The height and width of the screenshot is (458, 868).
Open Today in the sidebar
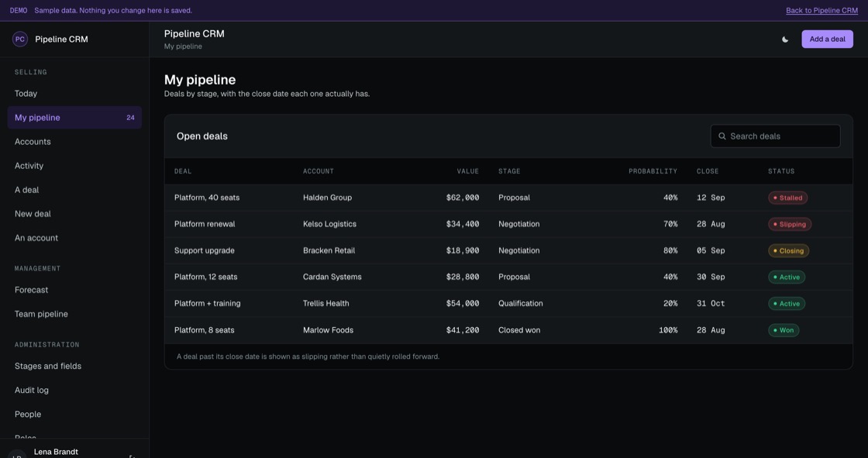pos(74,94)
